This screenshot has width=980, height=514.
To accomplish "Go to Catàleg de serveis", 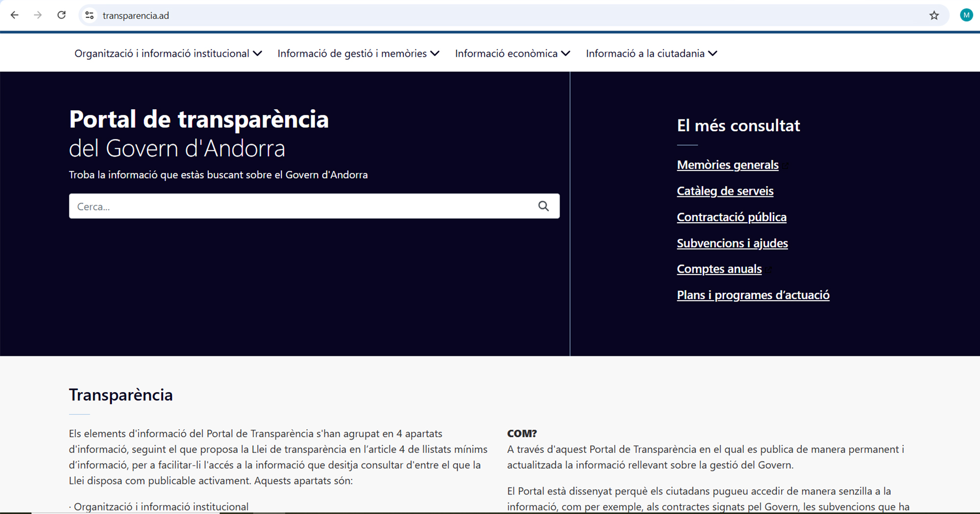I will (725, 191).
